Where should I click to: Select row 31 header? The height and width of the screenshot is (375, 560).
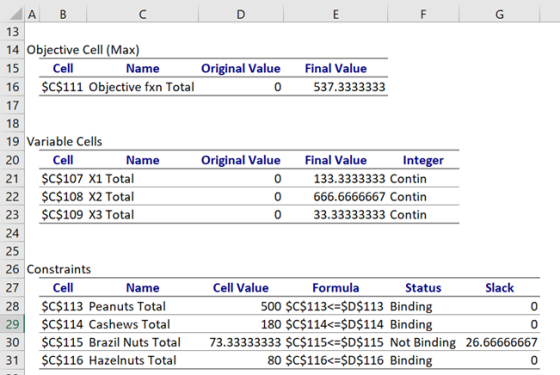[12, 360]
